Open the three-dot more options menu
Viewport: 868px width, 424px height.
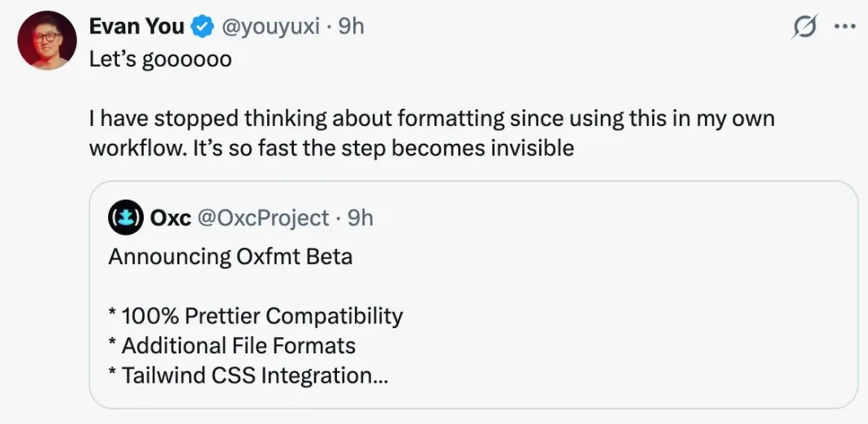tap(844, 26)
